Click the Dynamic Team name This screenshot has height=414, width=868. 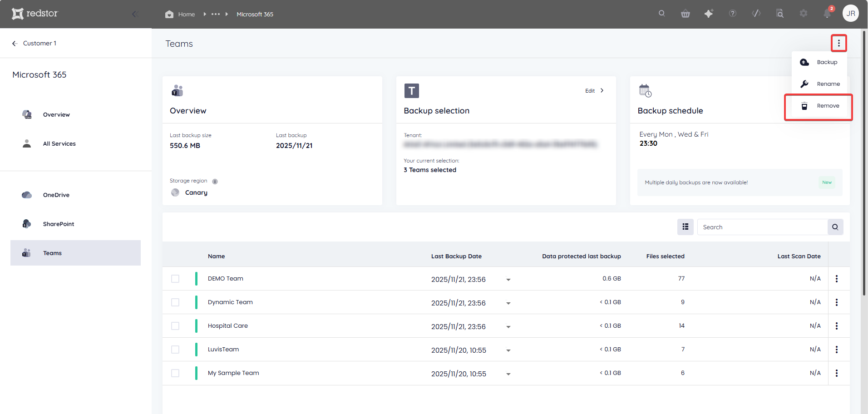(x=230, y=302)
